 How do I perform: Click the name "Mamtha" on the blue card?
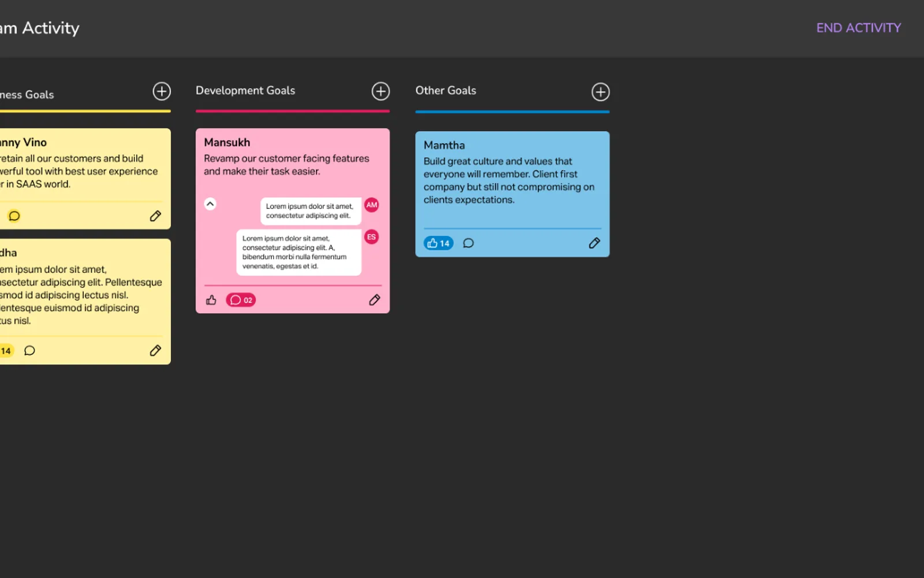(x=444, y=145)
